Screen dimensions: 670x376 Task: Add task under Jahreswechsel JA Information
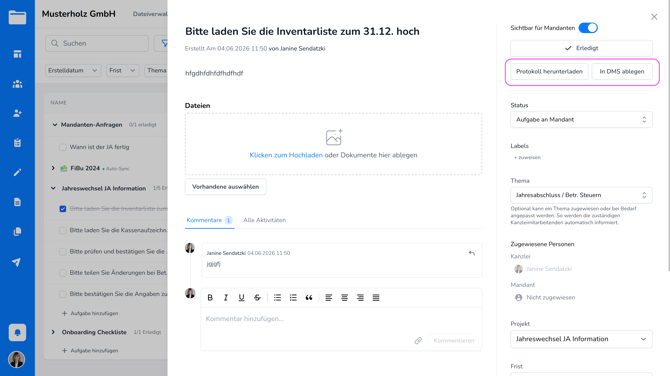[90, 313]
